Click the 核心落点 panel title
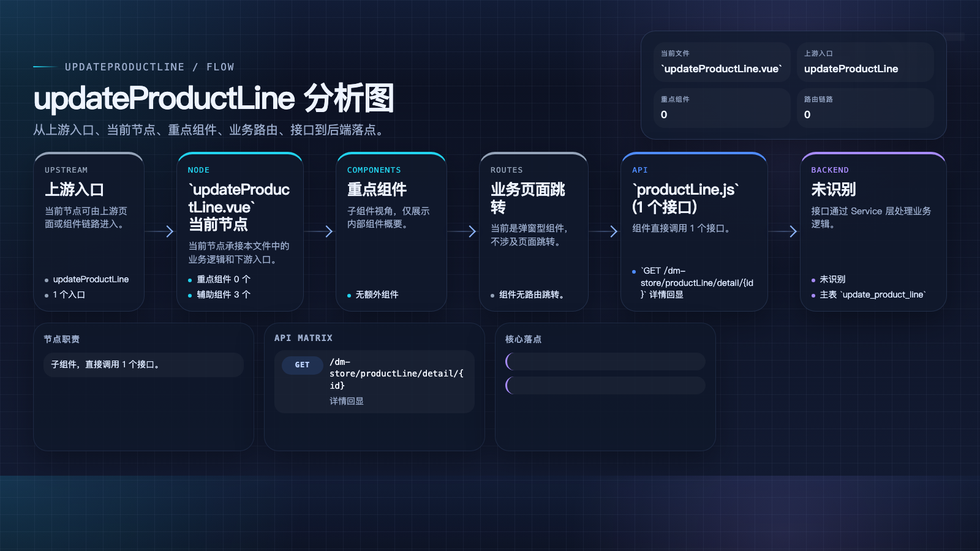 523,339
